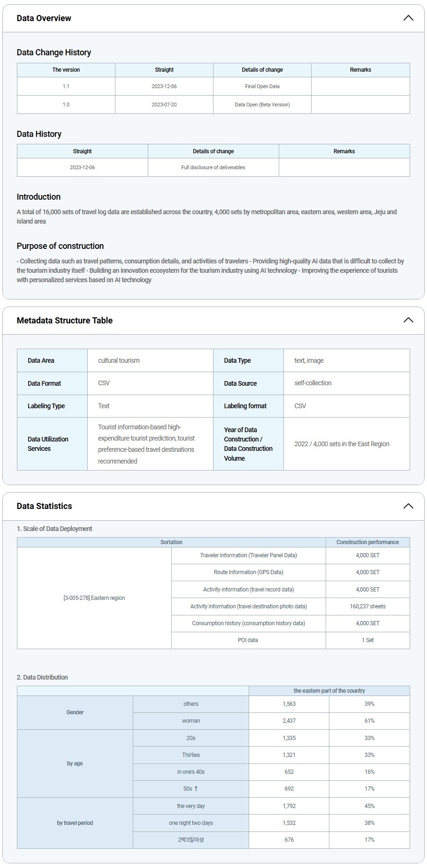Click the Data Utilization Services label
Image resolution: width=427 pixels, height=868 pixels.
[48, 444]
